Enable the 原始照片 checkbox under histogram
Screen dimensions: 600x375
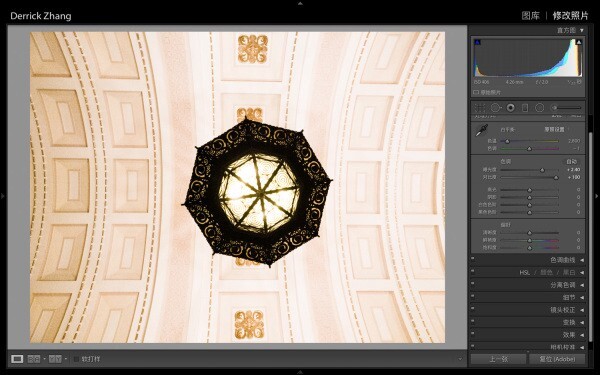click(x=476, y=92)
